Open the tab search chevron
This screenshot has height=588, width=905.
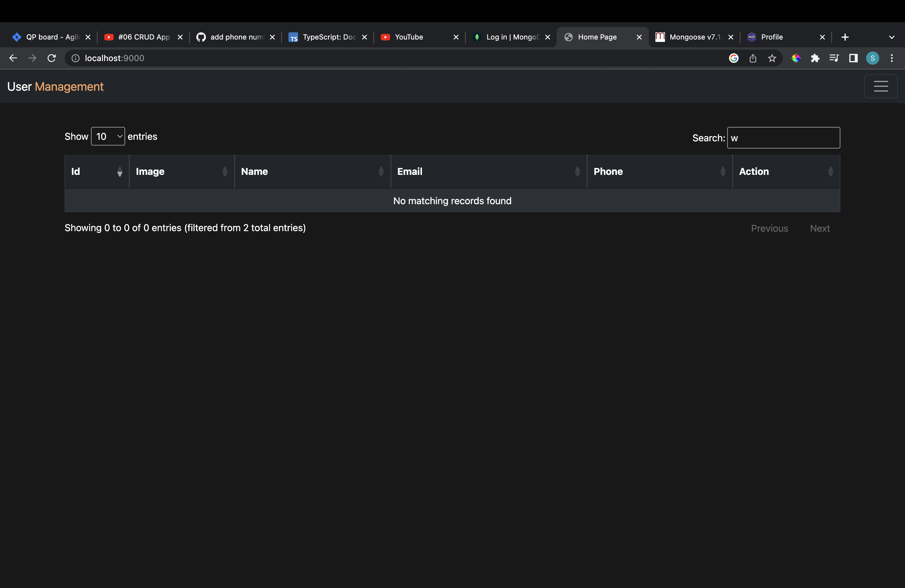pyautogui.click(x=892, y=37)
